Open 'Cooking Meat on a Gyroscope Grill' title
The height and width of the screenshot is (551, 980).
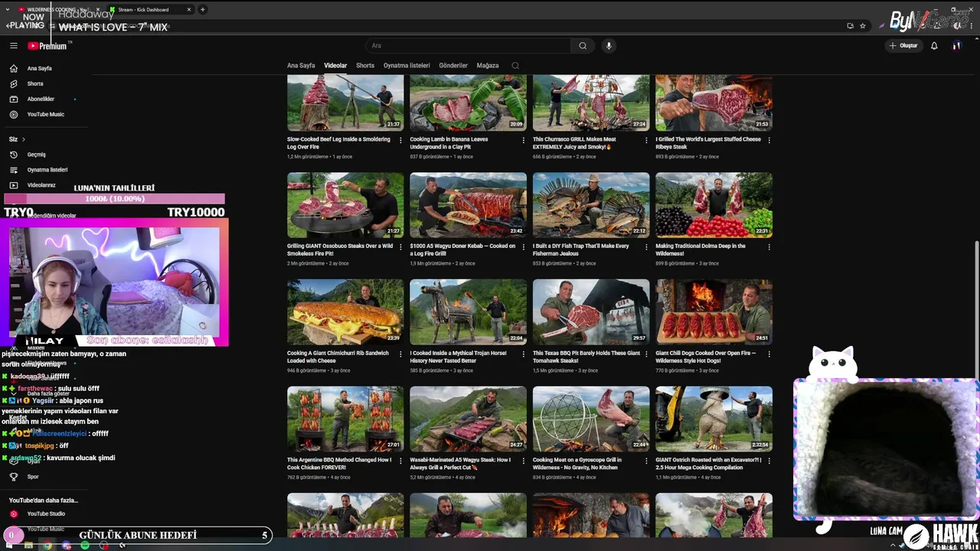point(577,464)
